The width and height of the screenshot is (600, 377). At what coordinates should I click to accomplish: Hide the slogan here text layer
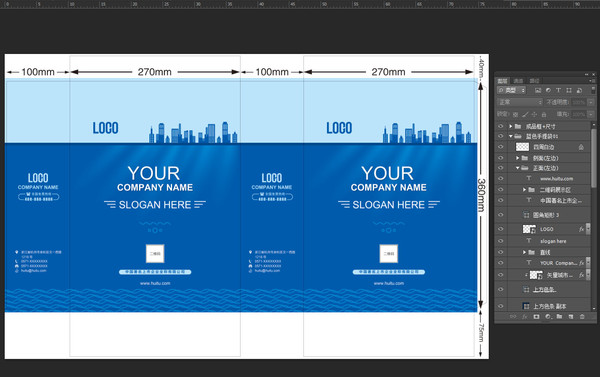[501, 241]
